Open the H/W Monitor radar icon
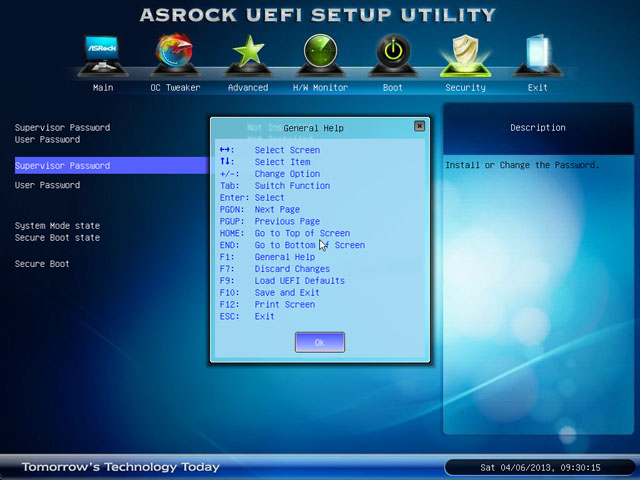Image resolution: width=640 pixels, height=480 pixels. pos(320,56)
